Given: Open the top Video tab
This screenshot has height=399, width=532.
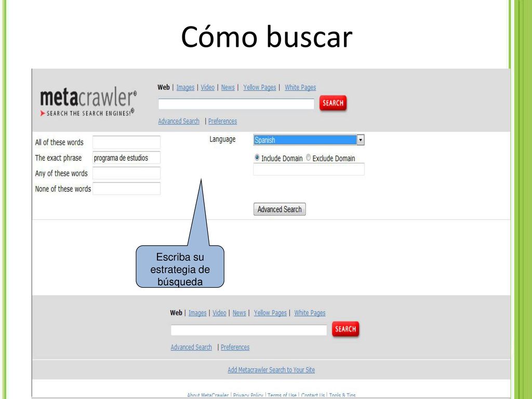Looking at the screenshot, I should (207, 87).
